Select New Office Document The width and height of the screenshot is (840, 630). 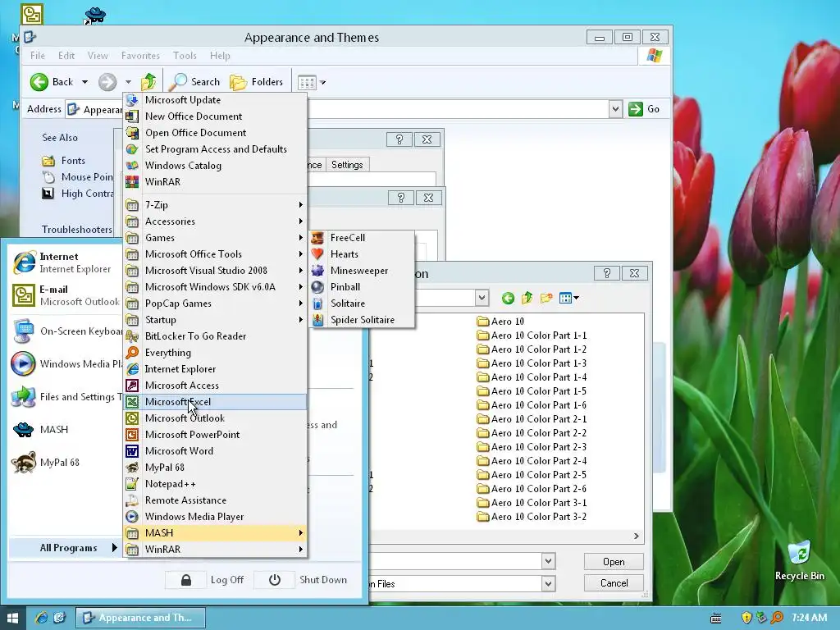click(x=215, y=116)
